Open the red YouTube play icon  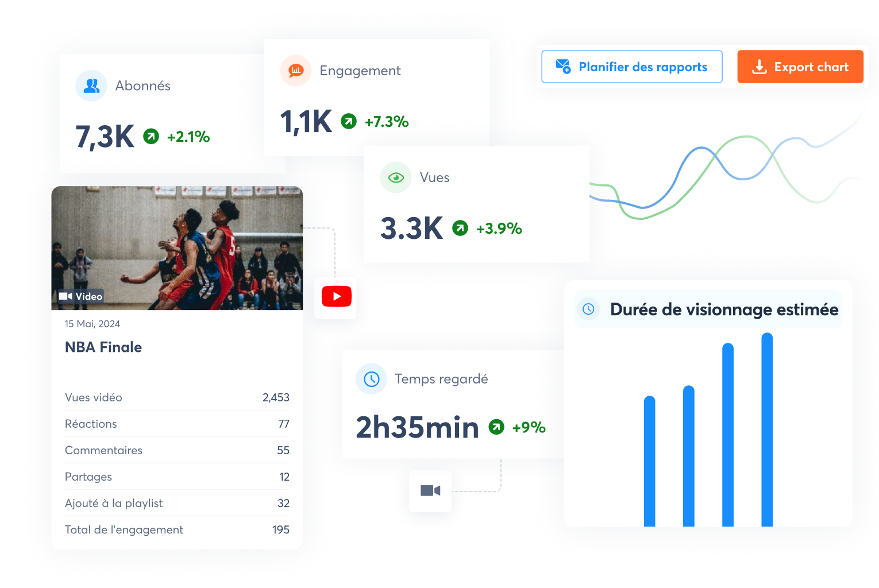coord(336,297)
